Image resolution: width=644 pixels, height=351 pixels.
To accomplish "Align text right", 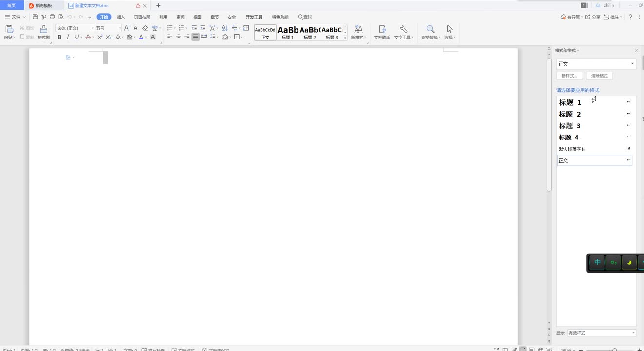I will coord(187,37).
